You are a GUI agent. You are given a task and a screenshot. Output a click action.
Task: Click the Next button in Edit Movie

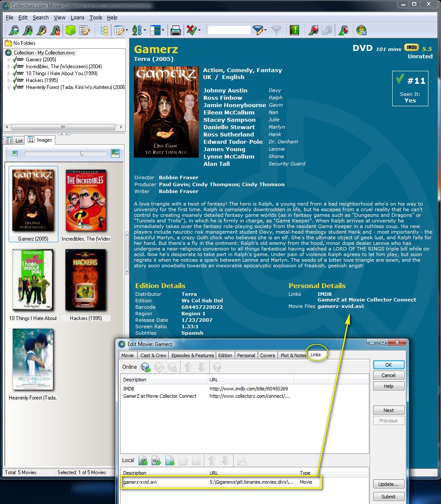(389, 410)
